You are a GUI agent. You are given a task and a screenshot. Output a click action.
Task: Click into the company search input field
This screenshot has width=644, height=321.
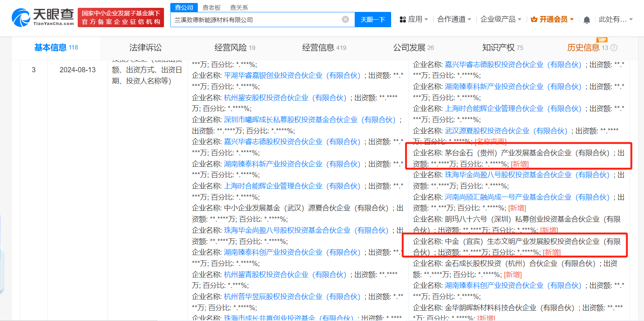(x=257, y=20)
